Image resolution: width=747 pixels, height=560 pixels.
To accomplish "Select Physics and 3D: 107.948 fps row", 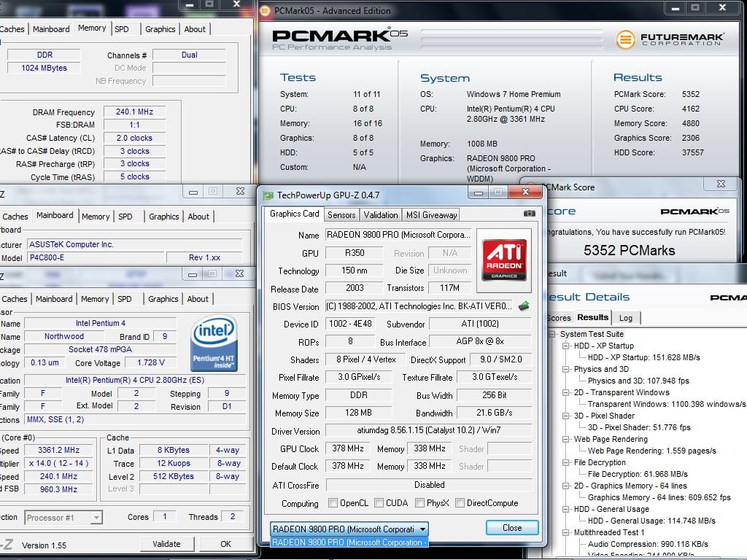I will [x=638, y=381].
